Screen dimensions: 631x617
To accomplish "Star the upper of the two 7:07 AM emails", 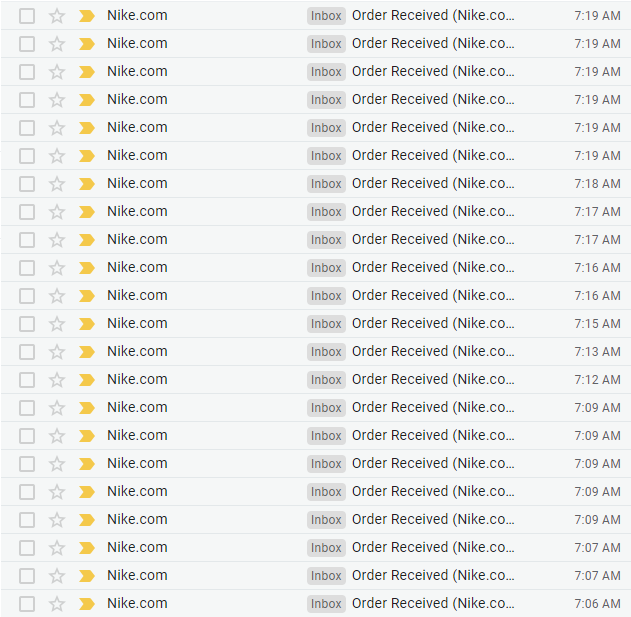I will pyautogui.click(x=57, y=548).
